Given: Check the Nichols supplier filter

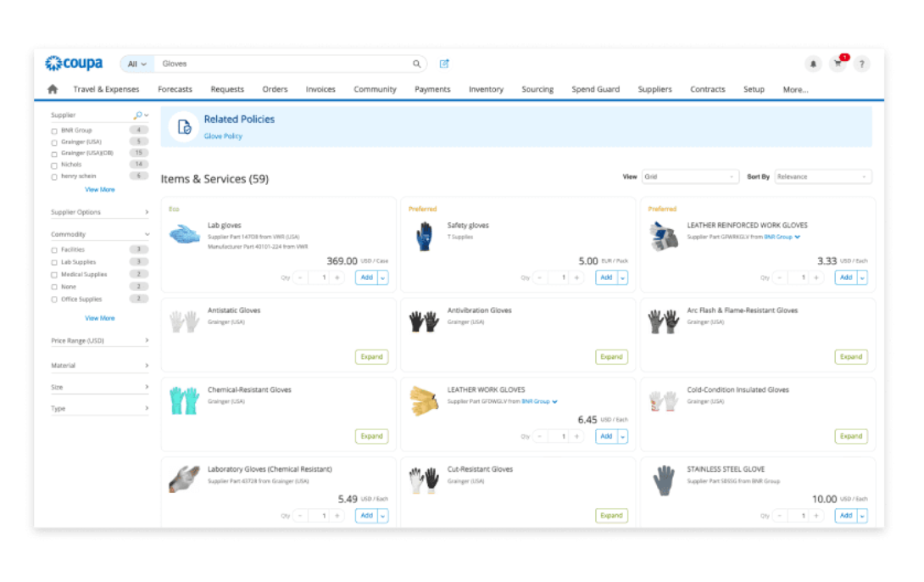Looking at the screenshot, I should tap(54, 165).
